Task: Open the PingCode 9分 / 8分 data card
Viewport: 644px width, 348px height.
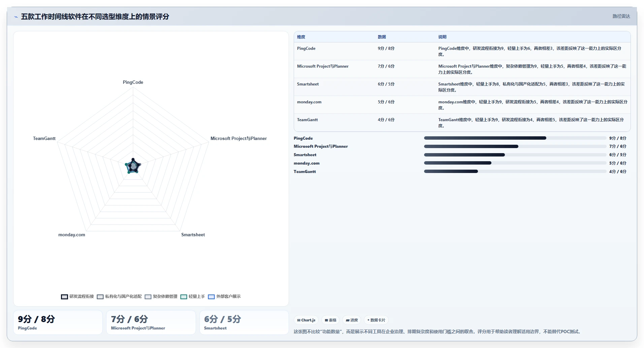Action: (x=58, y=322)
